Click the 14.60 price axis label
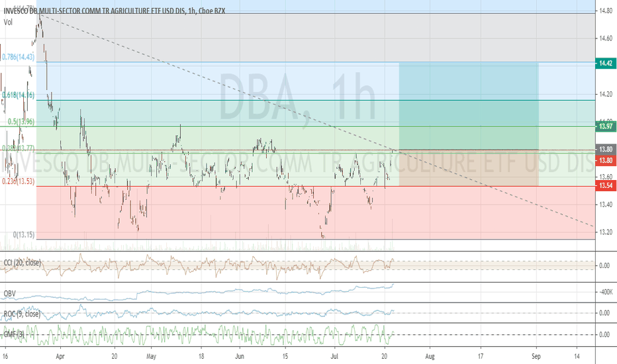617x364 pixels. [x=606, y=38]
